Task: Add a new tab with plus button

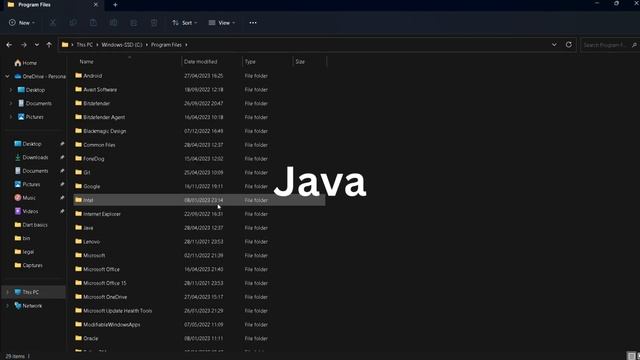Action: (115, 5)
